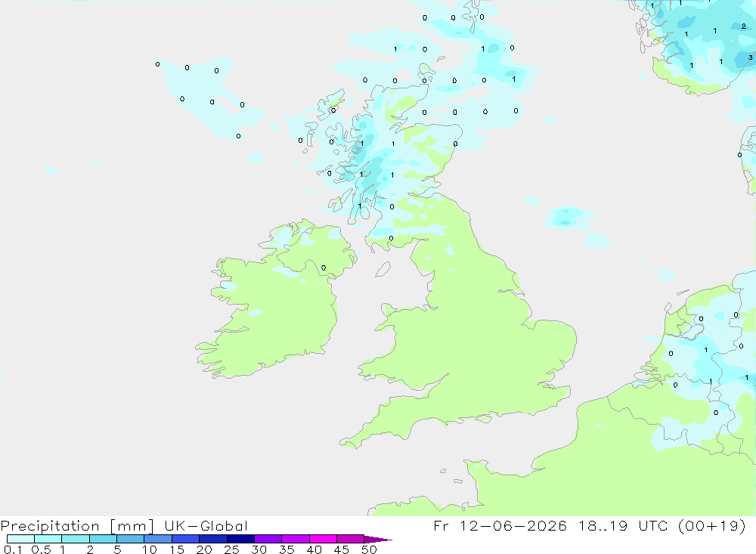Click the 'UK-Global' model label

pyautogui.click(x=206, y=525)
